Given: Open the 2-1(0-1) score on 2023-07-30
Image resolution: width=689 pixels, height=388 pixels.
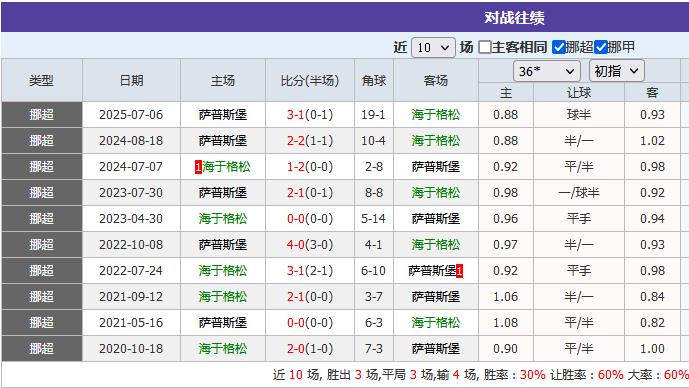Looking at the screenshot, I should coord(310,192).
